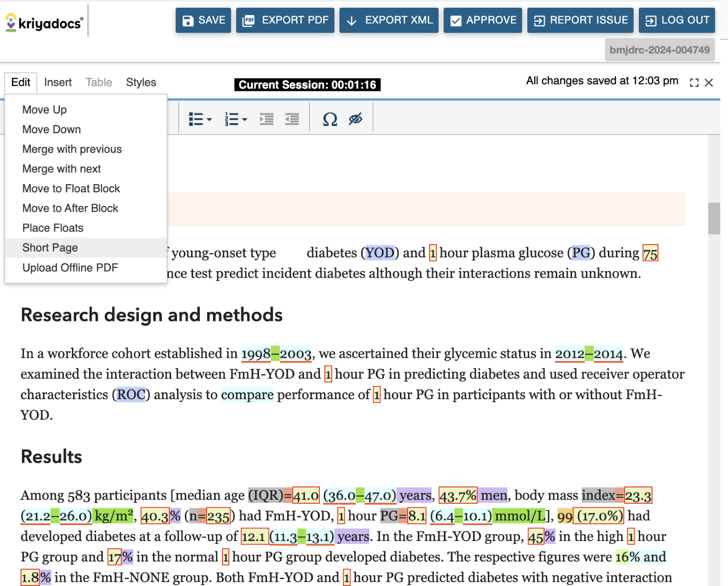Log out of kriyadocs

(677, 20)
